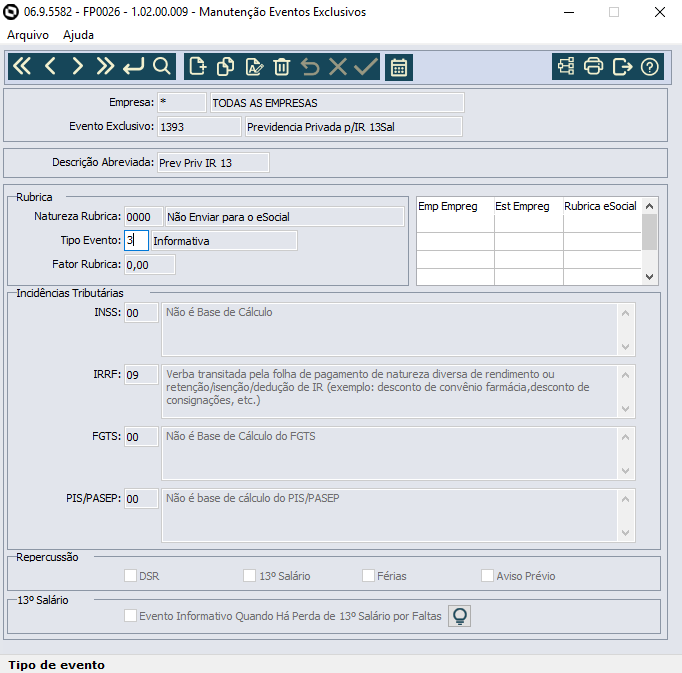Click the go-to record enter arrow icon
The height and width of the screenshot is (673, 682).
click(134, 67)
